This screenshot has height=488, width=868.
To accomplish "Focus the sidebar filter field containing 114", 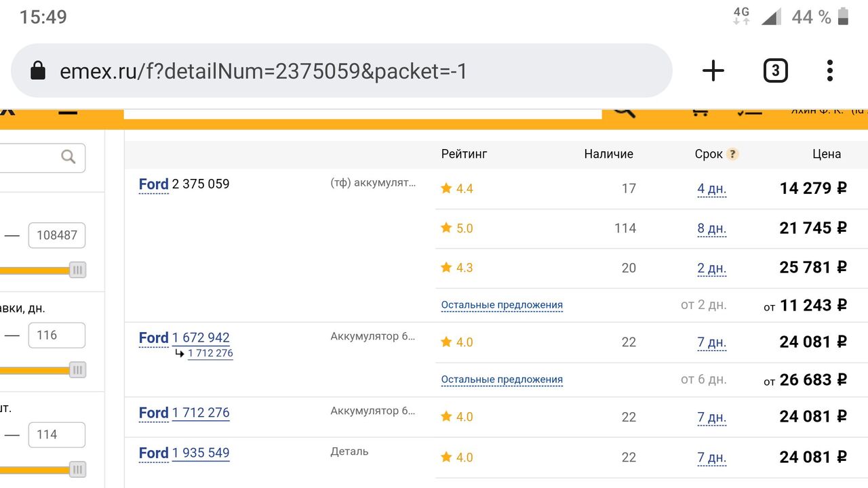I will click(57, 434).
